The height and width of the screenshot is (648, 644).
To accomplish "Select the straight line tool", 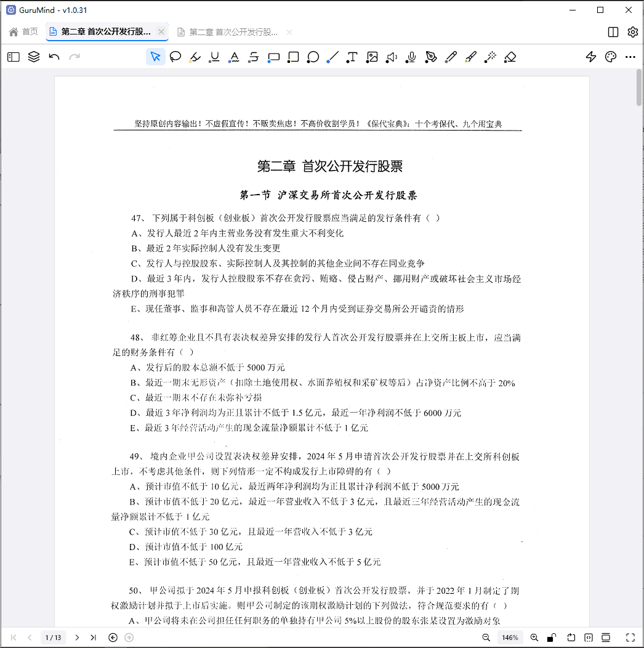I will coord(332,57).
